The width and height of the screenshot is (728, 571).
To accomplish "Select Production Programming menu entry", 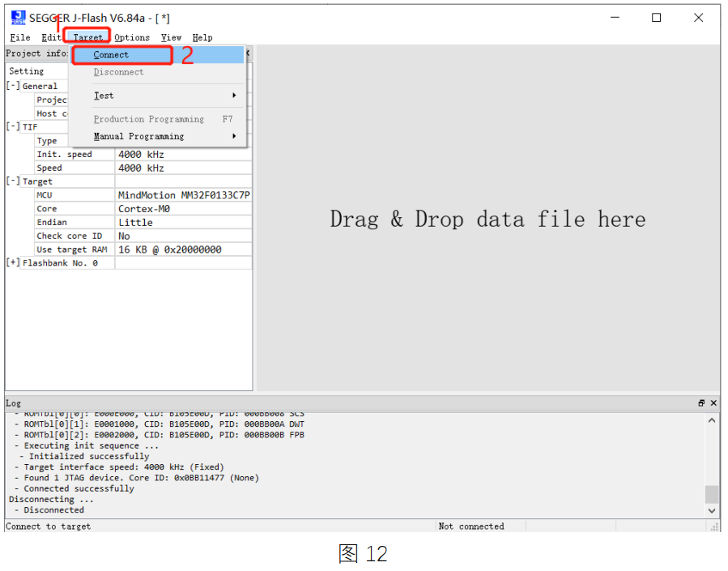I will click(x=157, y=119).
